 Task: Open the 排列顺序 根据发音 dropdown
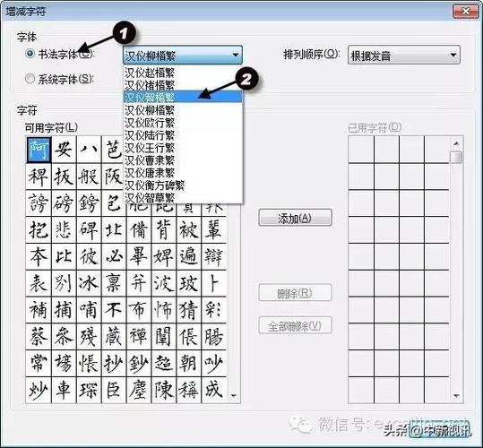tap(404, 56)
